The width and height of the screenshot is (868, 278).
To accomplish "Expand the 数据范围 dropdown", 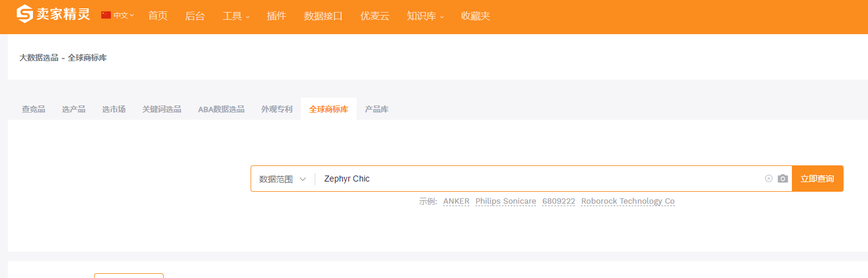I will (x=283, y=179).
